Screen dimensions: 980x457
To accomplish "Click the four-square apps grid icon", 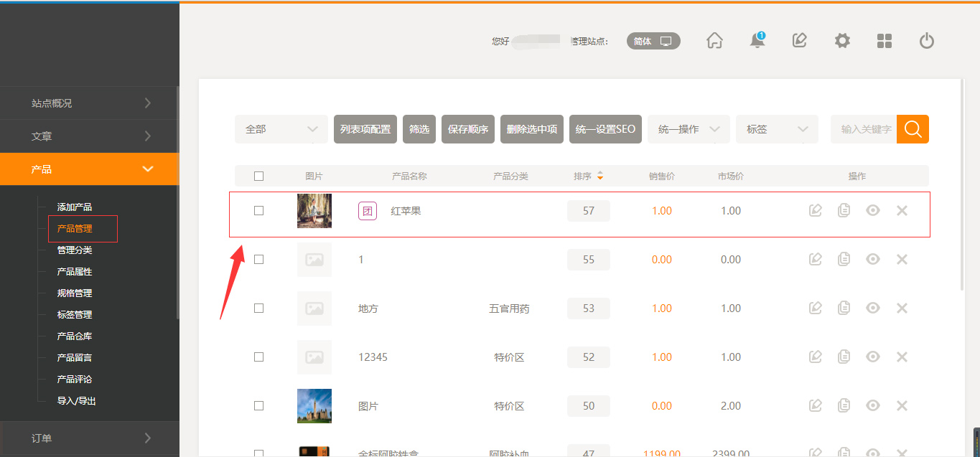I will 885,41.
